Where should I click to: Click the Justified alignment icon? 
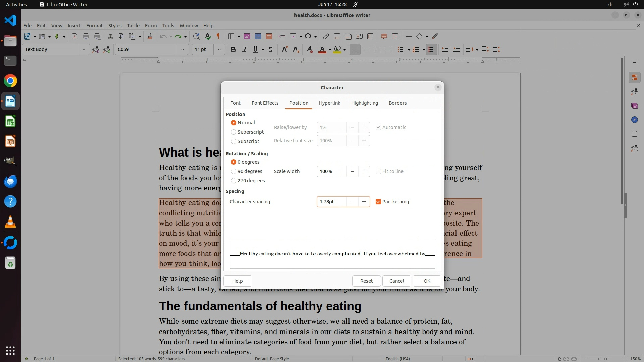click(x=388, y=50)
